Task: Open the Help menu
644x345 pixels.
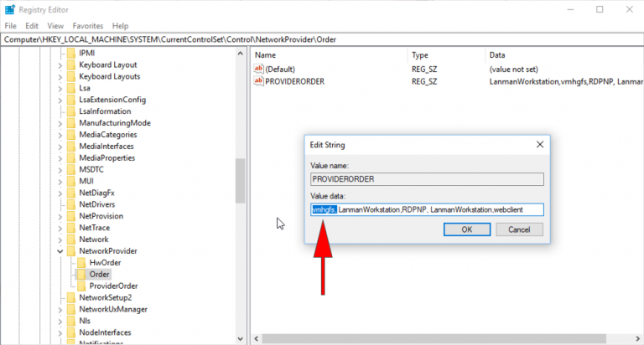Action: (121, 26)
